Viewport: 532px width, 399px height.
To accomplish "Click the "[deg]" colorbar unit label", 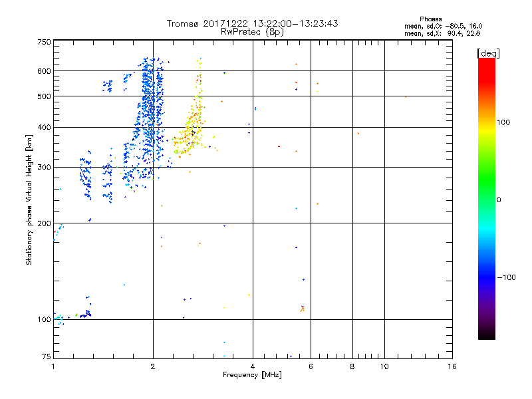I will tap(488, 53).
